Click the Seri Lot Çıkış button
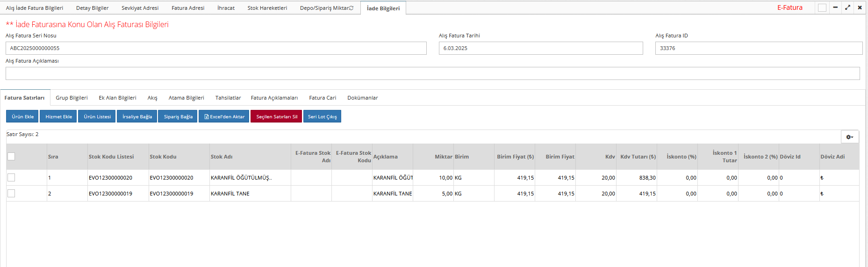This screenshot has width=868, height=267. click(322, 116)
